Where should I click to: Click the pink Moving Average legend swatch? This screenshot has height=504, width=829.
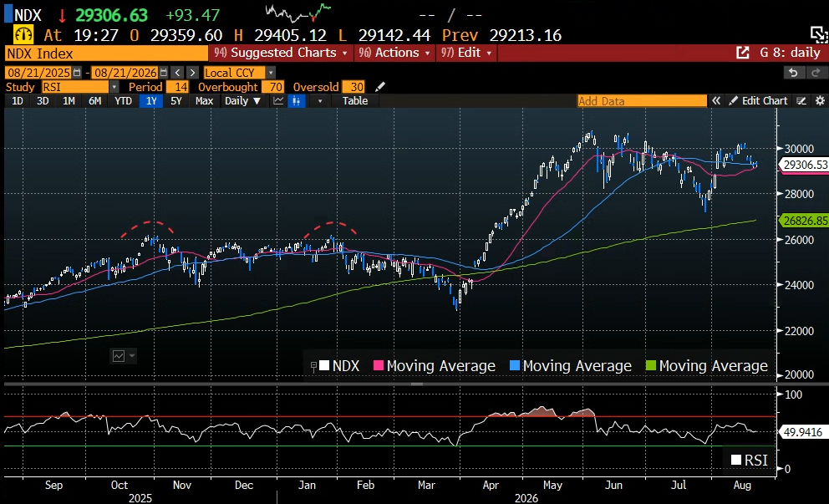pyautogui.click(x=378, y=365)
